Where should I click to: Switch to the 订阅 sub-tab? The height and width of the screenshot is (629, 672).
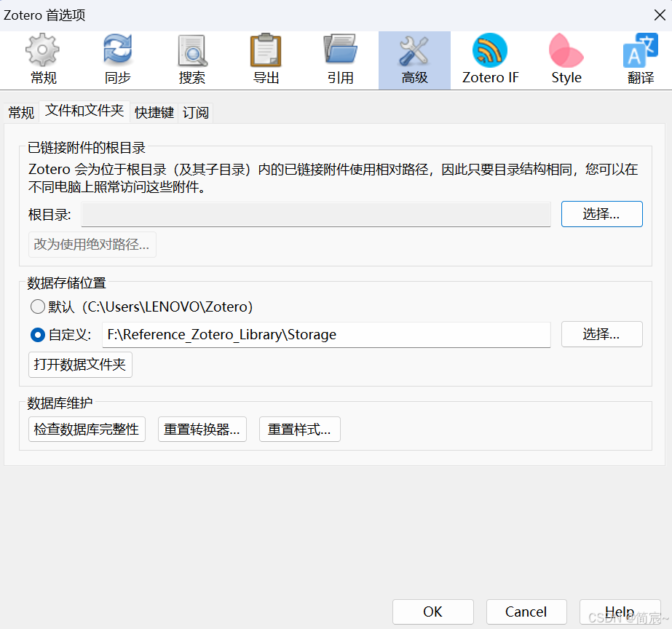pos(195,113)
